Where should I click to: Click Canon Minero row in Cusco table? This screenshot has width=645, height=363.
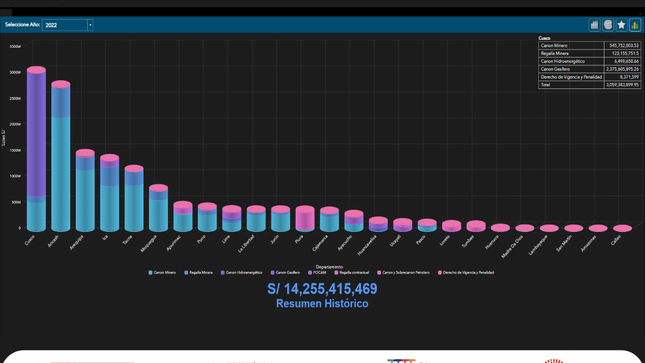point(589,46)
